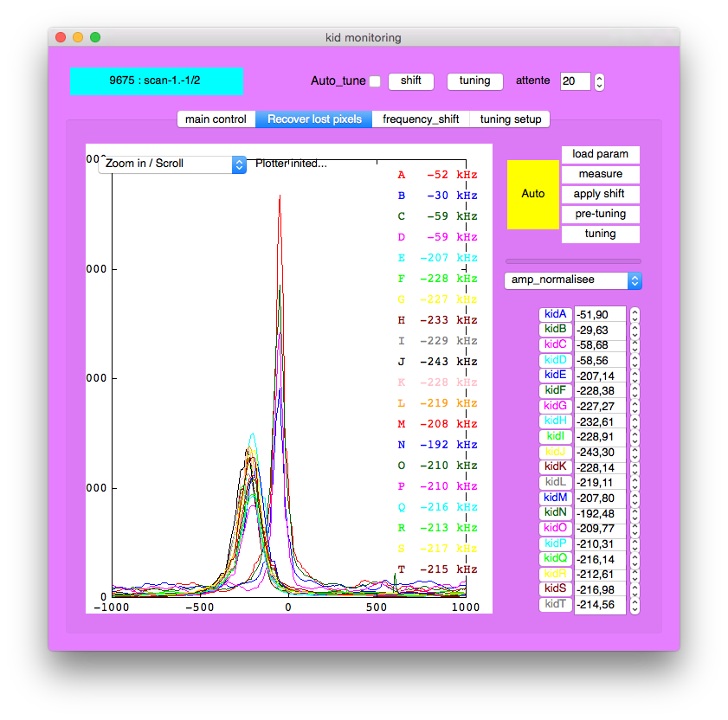The width and height of the screenshot is (728, 720).
Task: Toggle the kidA channel button
Action: pos(555,314)
